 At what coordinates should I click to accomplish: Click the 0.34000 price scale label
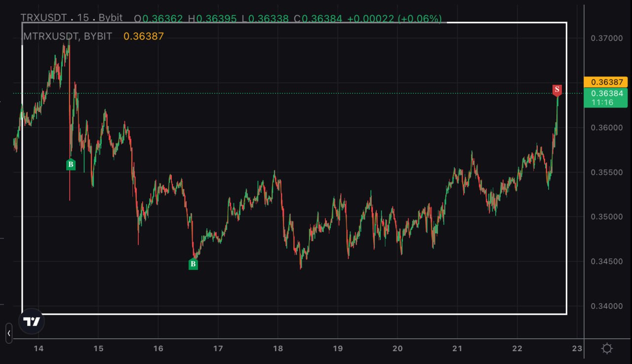pos(606,306)
